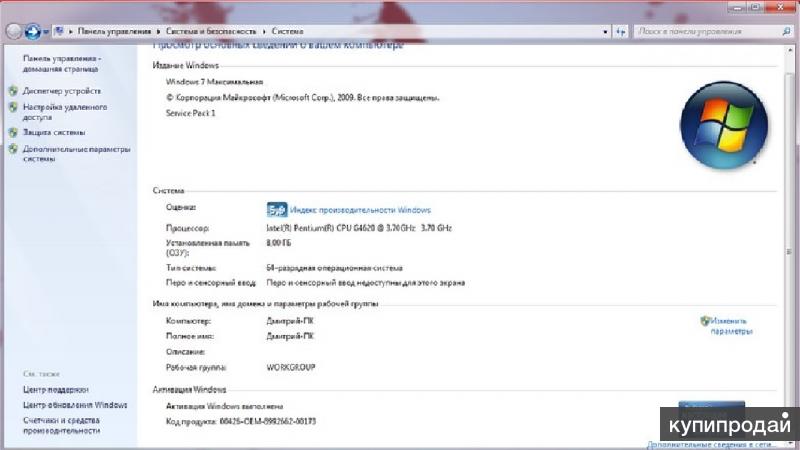The image size is (800, 450).
Task: Click the Back navigation arrow button
Action: (x=14, y=32)
